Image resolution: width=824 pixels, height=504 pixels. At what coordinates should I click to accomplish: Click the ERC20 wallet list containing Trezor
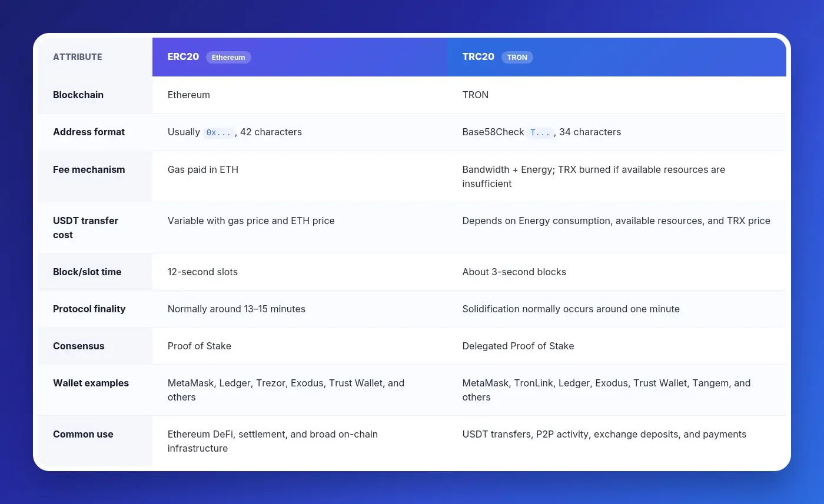point(286,390)
